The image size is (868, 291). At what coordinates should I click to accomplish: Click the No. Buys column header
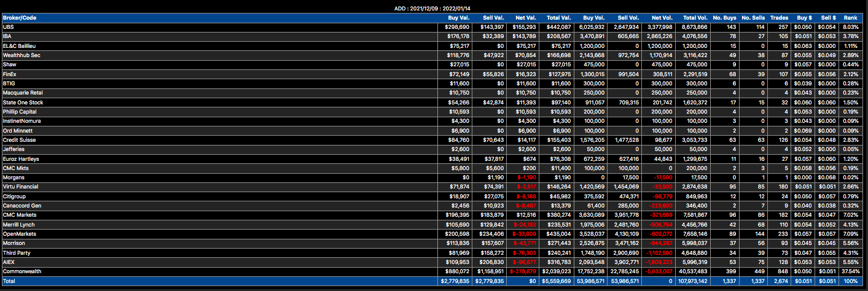pyautogui.click(x=725, y=18)
